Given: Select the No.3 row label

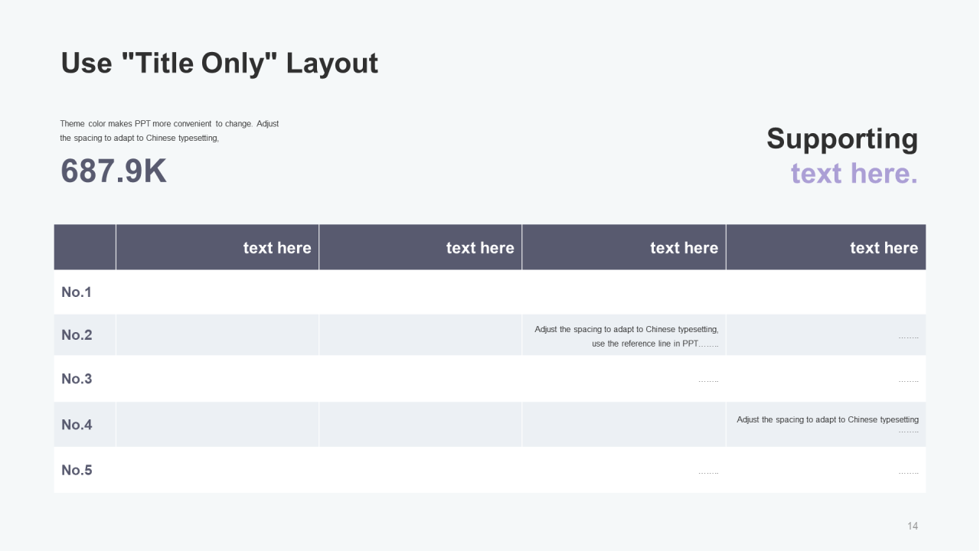Looking at the screenshot, I should 77,379.
